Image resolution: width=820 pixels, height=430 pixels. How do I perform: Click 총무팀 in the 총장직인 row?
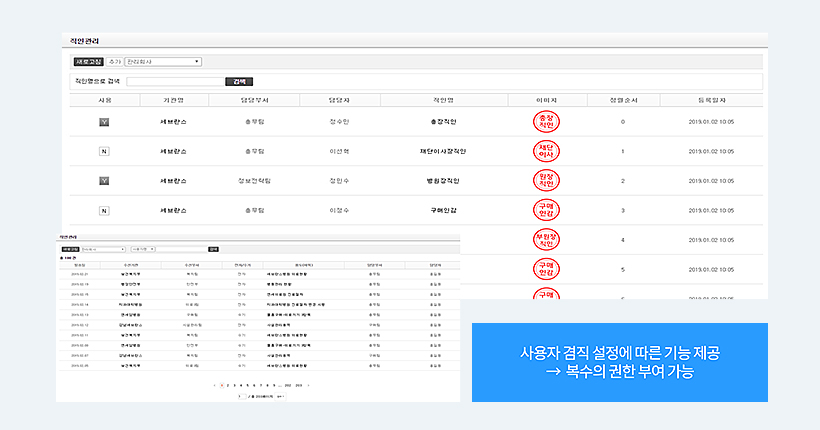[254, 122]
